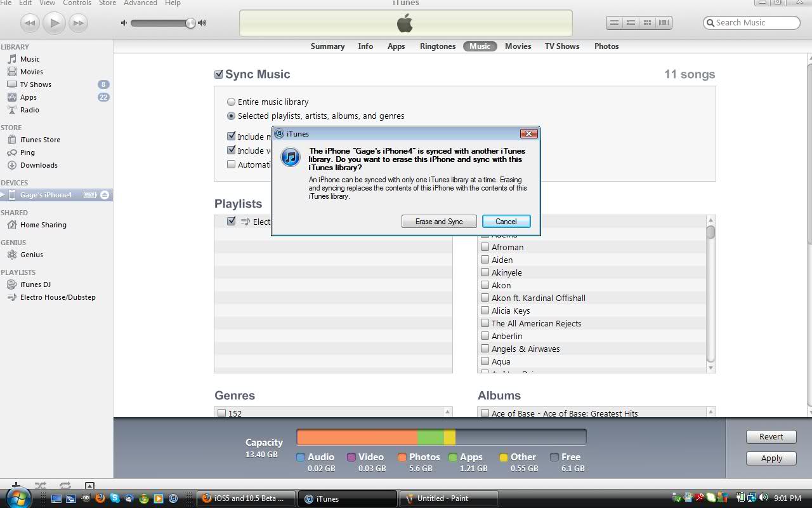Switch to the Ringtones tab
812x508 pixels.
coord(438,46)
